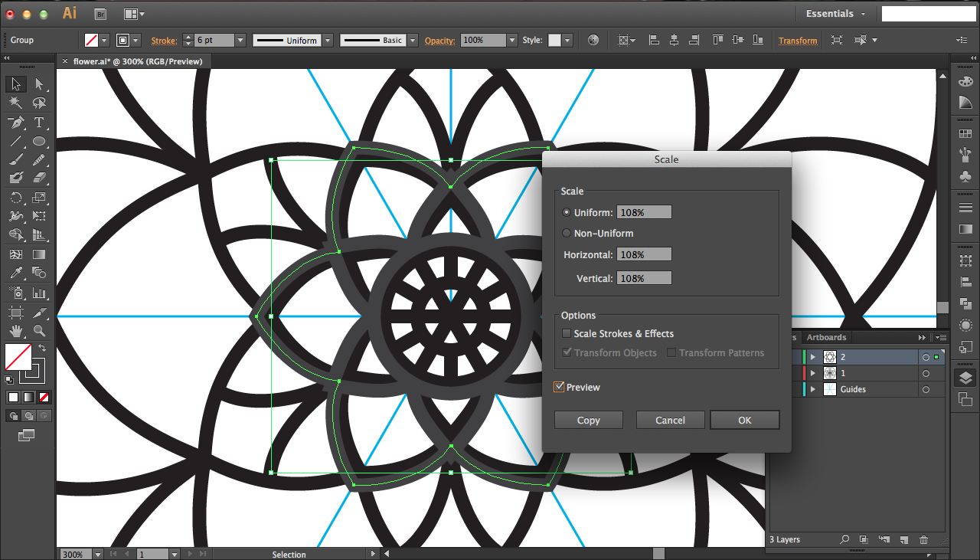Choose the Lasso tool
Viewport: 980px width, 560px height.
point(39,103)
